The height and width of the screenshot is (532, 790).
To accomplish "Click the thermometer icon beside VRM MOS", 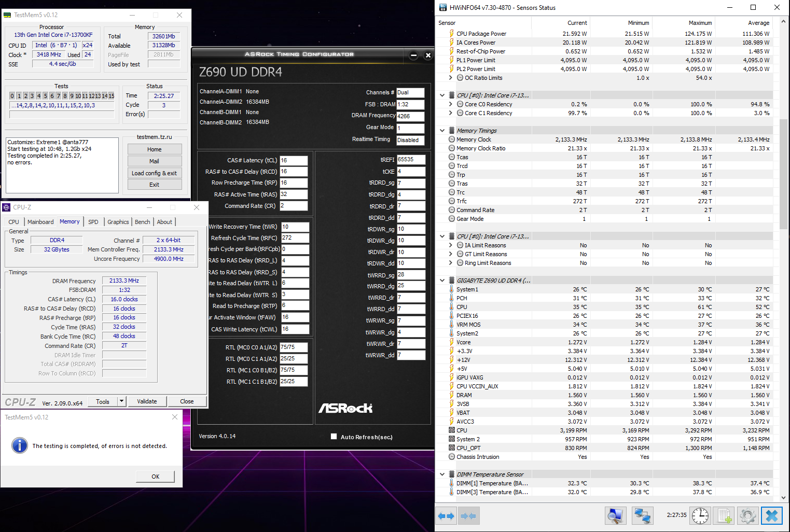I will point(452,325).
